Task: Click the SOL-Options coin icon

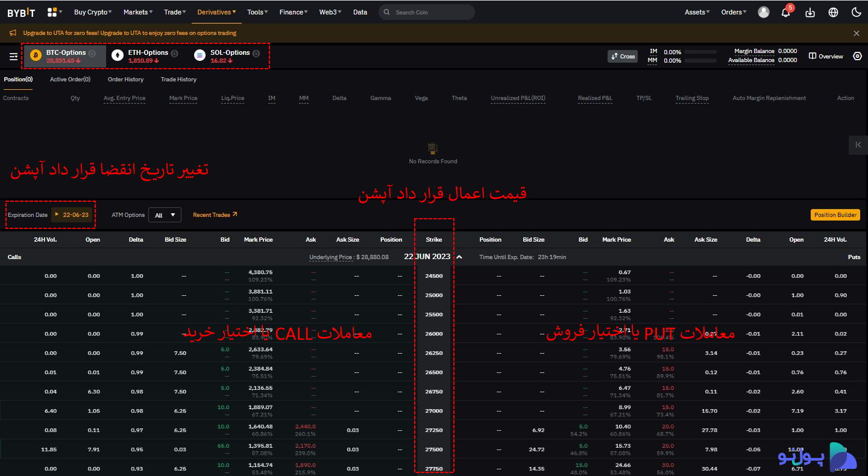Action: [200, 55]
